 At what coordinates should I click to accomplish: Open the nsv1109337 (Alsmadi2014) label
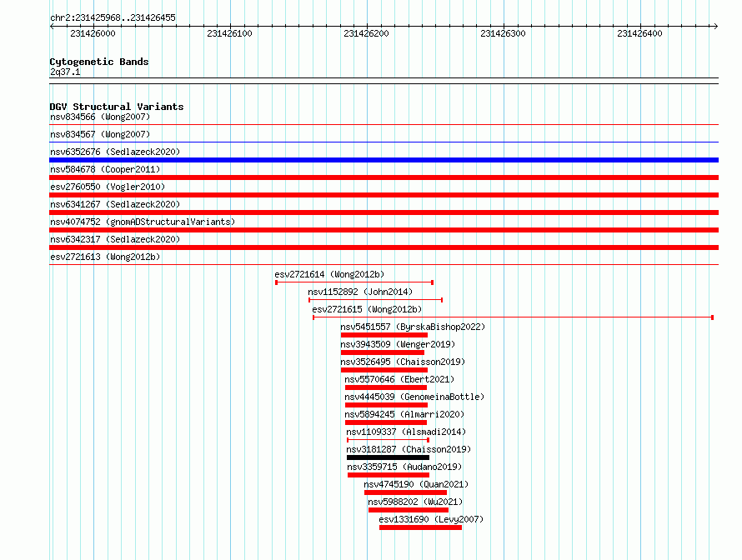pyautogui.click(x=406, y=432)
